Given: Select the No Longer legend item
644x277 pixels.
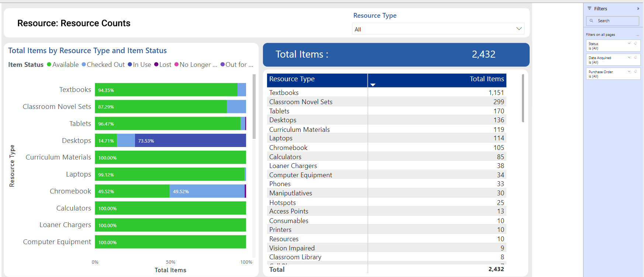Looking at the screenshot, I should [x=195, y=65].
